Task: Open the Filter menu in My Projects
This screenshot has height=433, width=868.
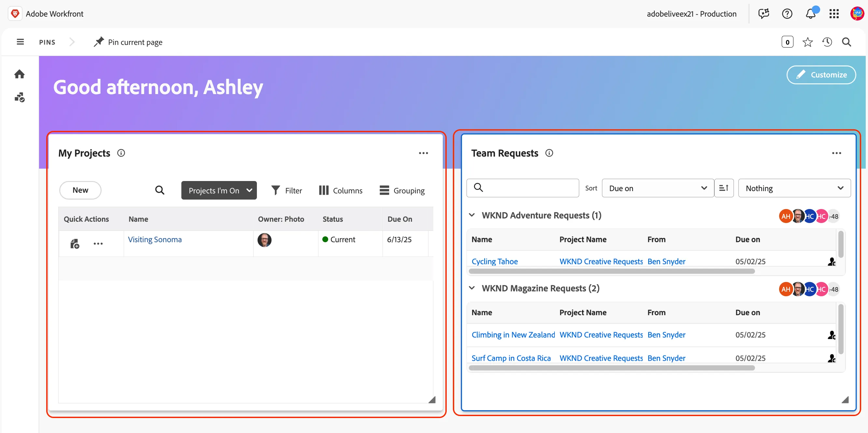Action: point(287,190)
